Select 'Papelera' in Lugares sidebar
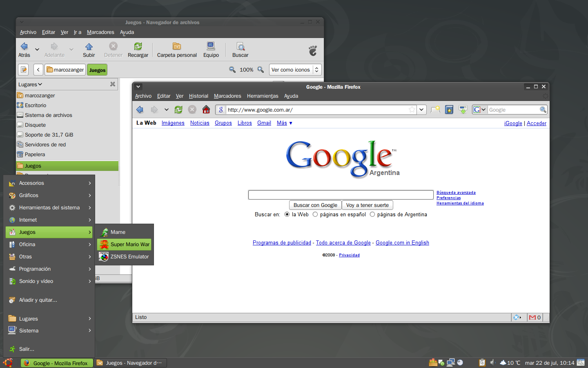Image resolution: width=588 pixels, height=368 pixels. point(67,155)
